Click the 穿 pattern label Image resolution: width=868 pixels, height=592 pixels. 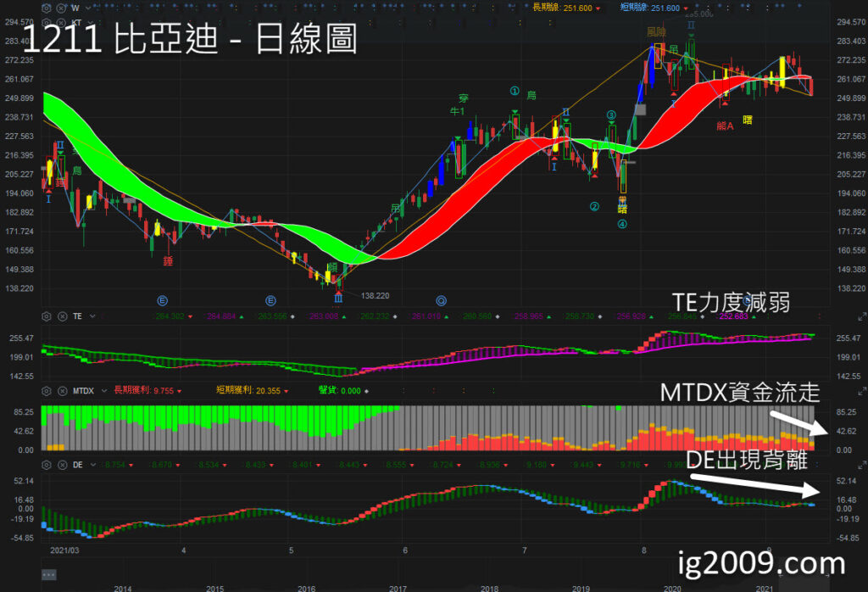[x=464, y=98]
